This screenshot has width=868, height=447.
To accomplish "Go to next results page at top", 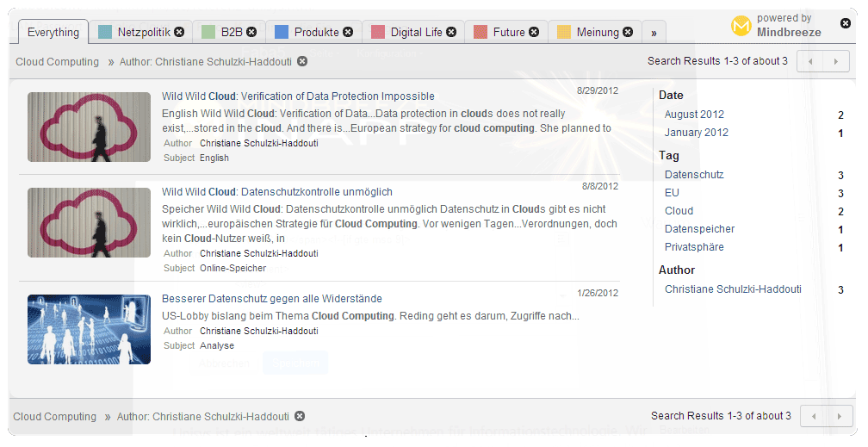I will point(834,61).
